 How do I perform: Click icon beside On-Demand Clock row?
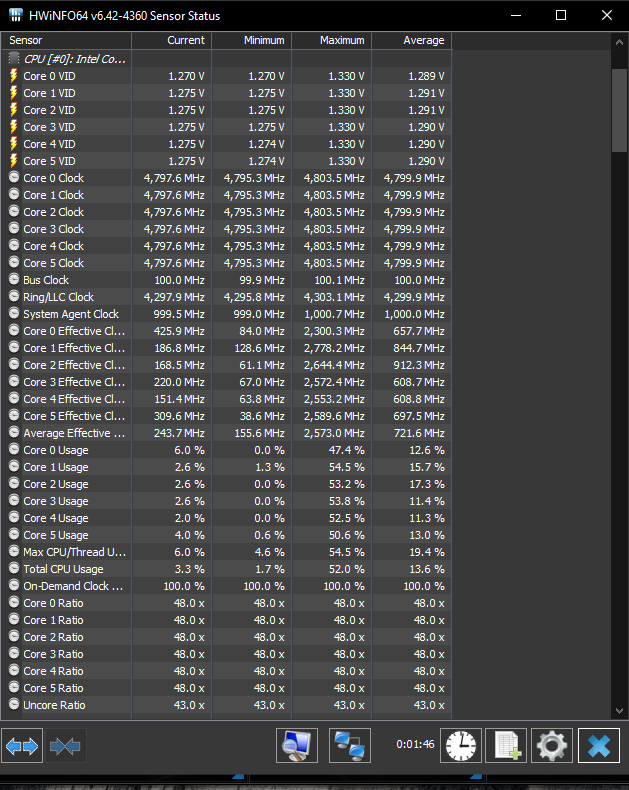[x=14, y=585]
